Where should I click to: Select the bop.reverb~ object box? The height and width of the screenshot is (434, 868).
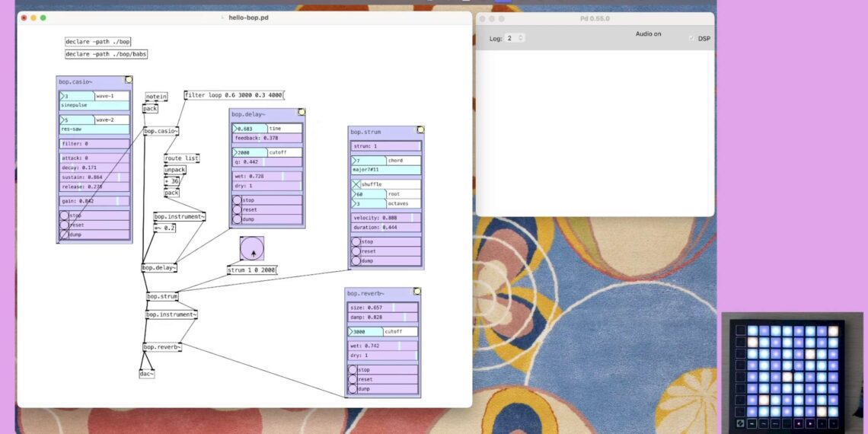point(161,347)
